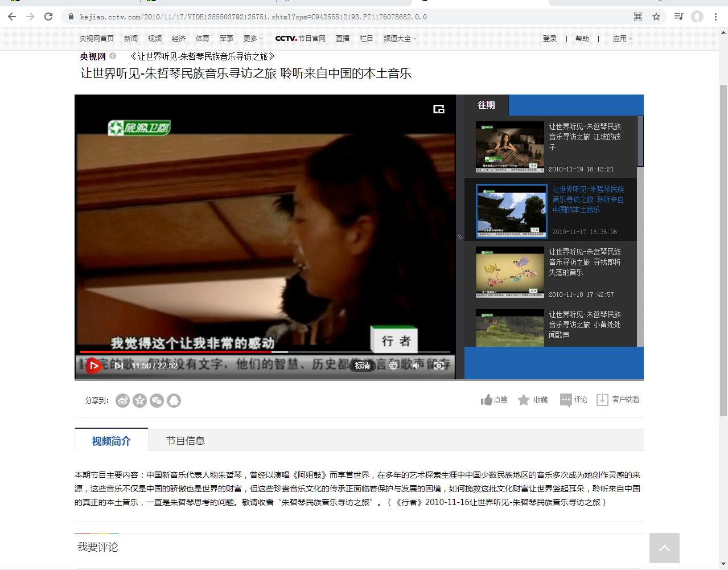Enter fullscreen mode in the video player

click(x=439, y=366)
